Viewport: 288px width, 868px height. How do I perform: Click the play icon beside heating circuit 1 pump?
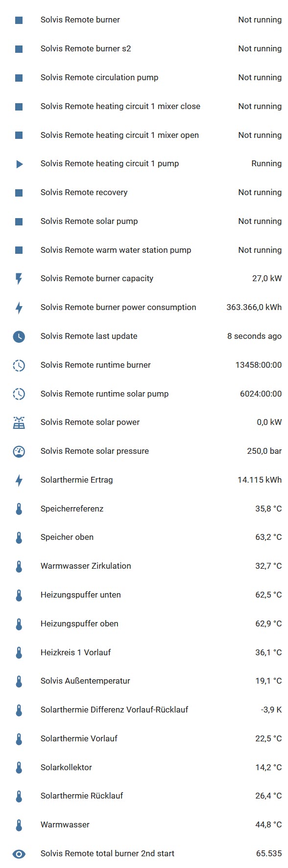point(19,164)
